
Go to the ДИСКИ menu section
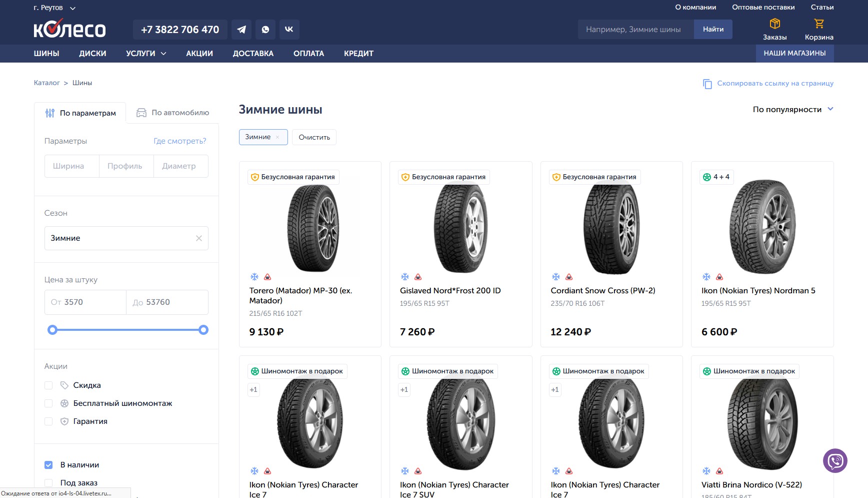click(x=92, y=54)
